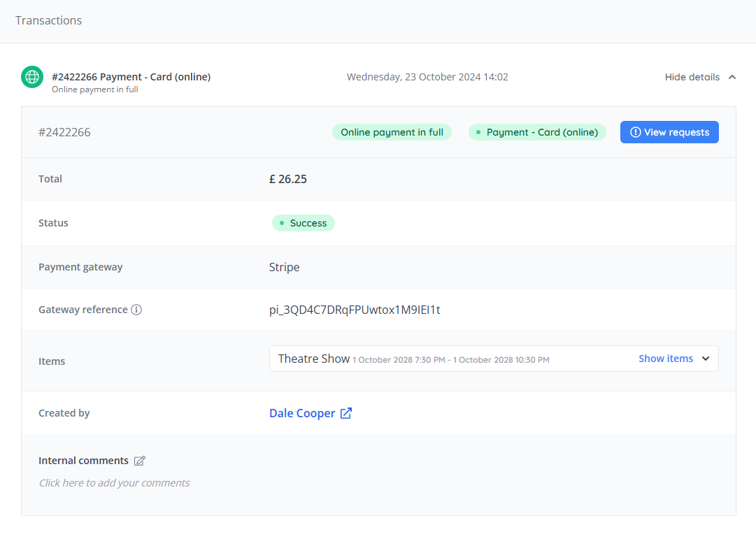Open external link icon next to Dale Cooper
The height and width of the screenshot is (534, 756).
coord(346,413)
